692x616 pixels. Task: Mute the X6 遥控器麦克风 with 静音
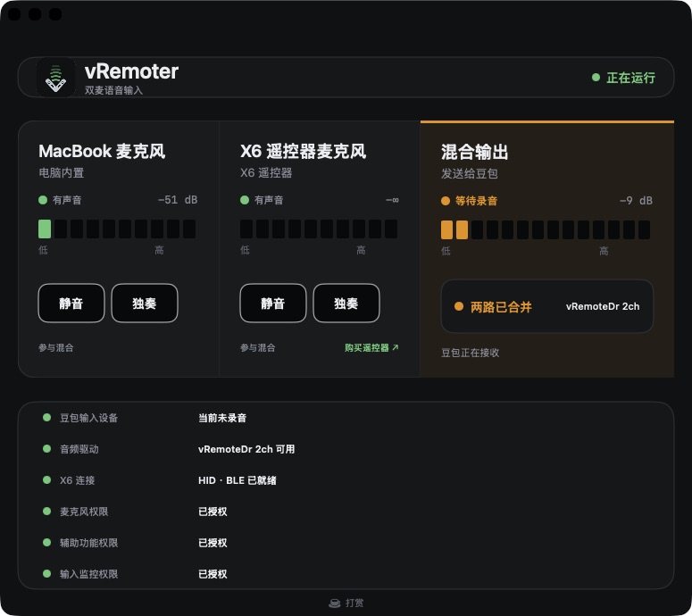[x=273, y=304]
